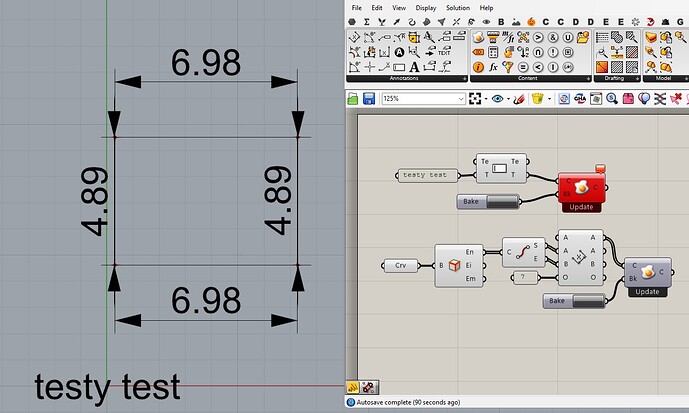This screenshot has width=689, height=413.
Task: Select the folder with user icon in Content panel
Action: [583, 37]
